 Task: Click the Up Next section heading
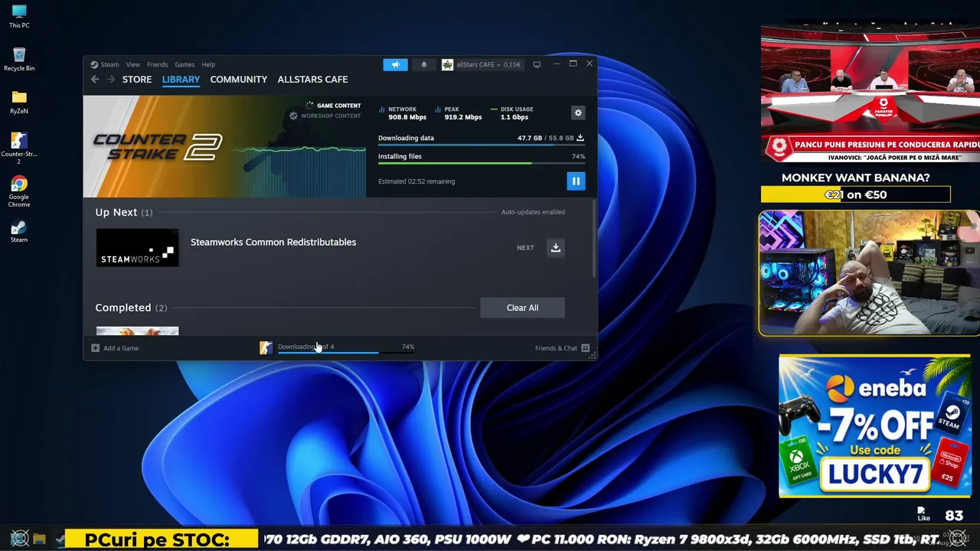(x=116, y=212)
